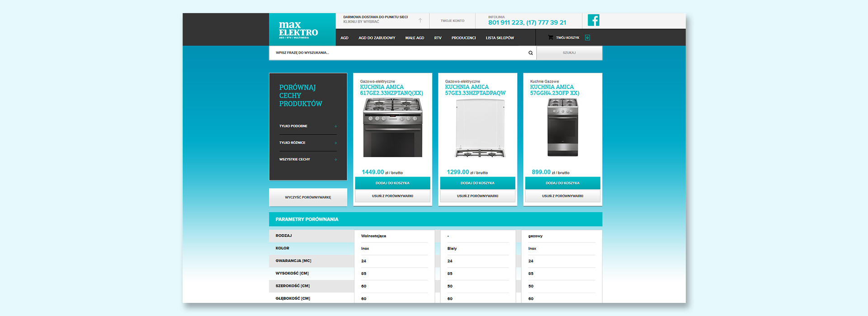Focus the search phrase input field

402,53
